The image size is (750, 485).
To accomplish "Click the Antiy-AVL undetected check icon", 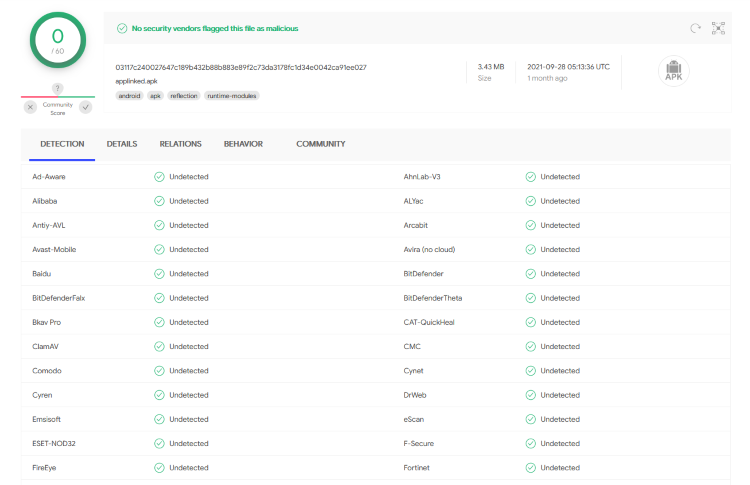I will (159, 225).
